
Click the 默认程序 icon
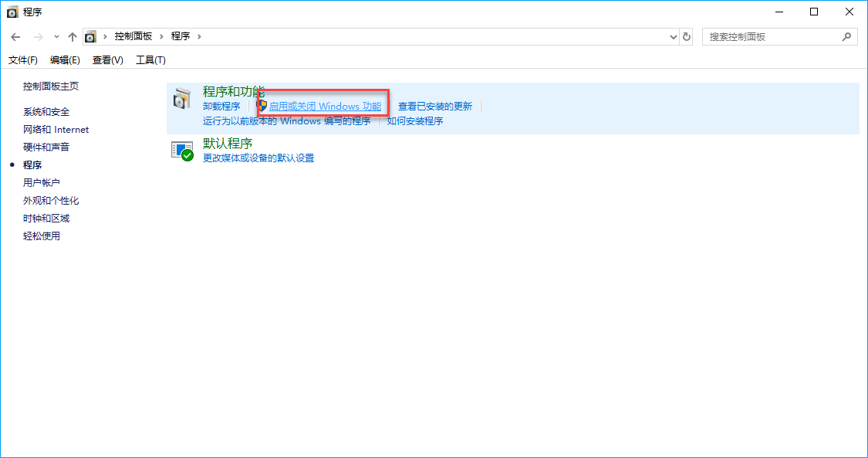coord(182,151)
